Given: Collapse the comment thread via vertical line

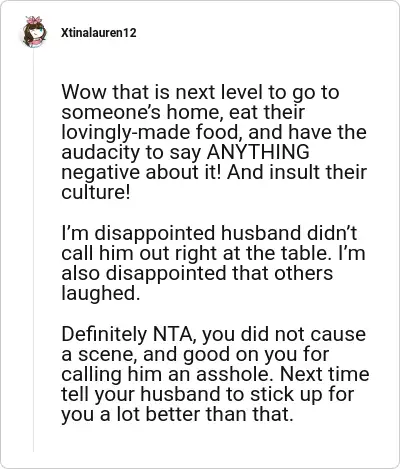Looking at the screenshot, I should pos(33,250).
